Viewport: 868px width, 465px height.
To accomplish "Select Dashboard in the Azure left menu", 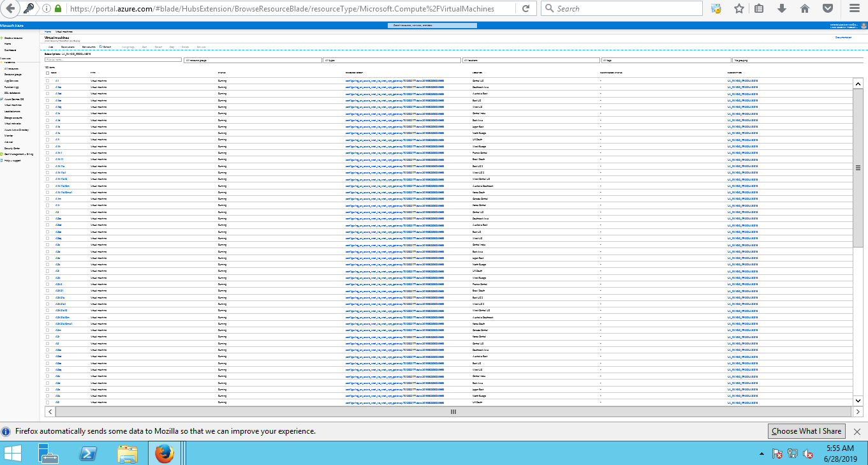I will (11, 50).
